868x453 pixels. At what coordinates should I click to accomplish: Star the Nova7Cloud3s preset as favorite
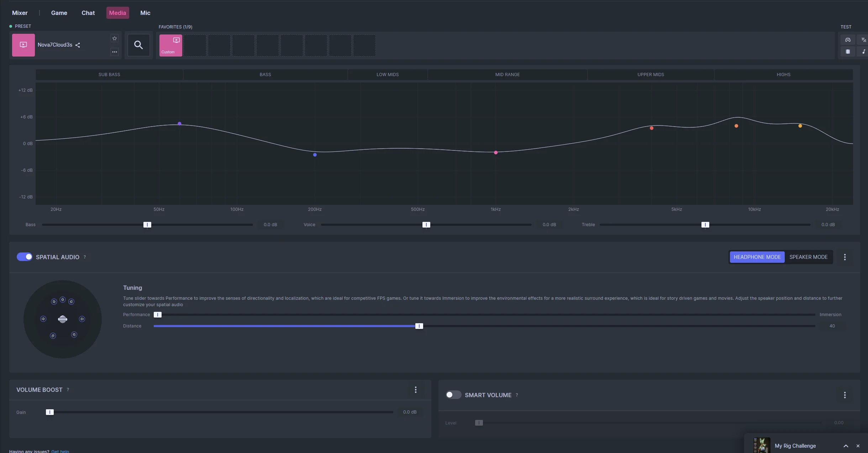click(115, 38)
